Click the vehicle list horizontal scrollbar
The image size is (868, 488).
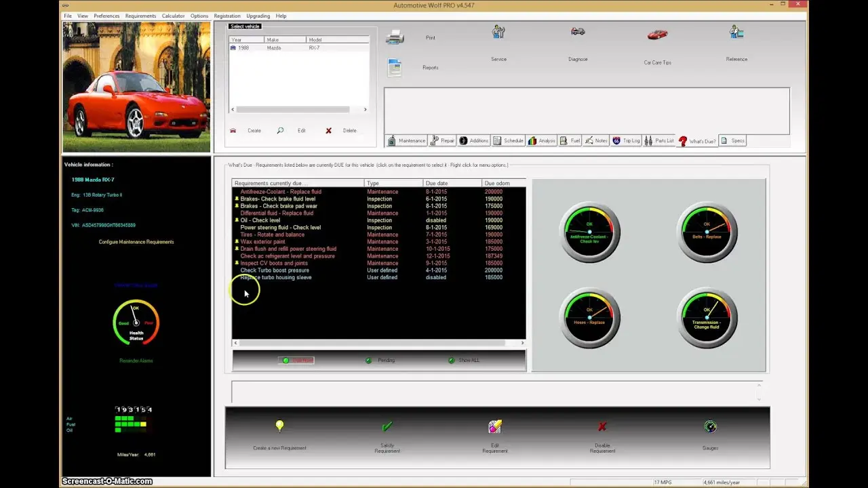point(299,109)
